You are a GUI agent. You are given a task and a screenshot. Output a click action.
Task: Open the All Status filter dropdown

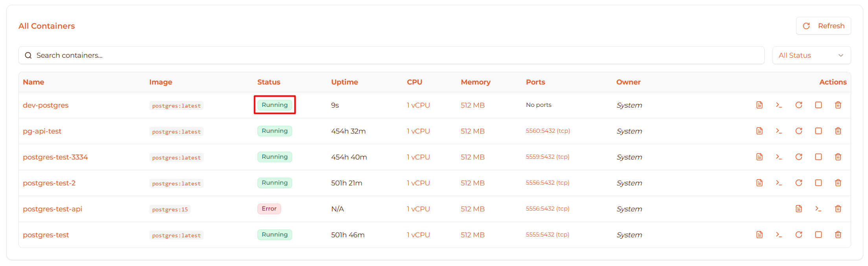[811, 55]
